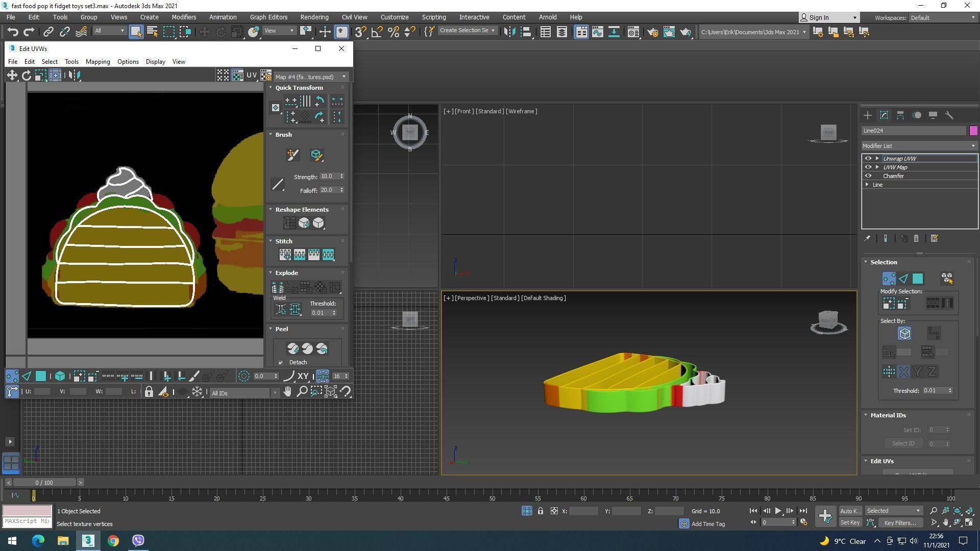This screenshot has height=551, width=980.
Task: Expand the Line entry in modifier stack
Action: click(x=867, y=185)
